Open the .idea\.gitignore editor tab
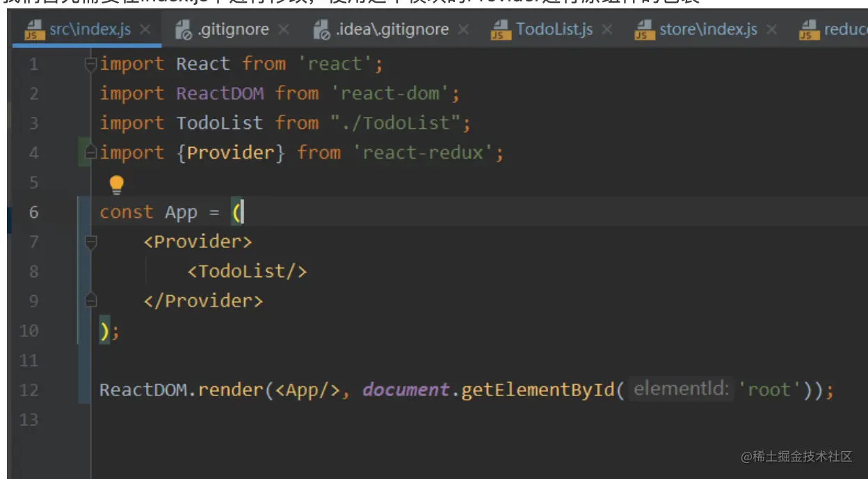 pos(391,30)
